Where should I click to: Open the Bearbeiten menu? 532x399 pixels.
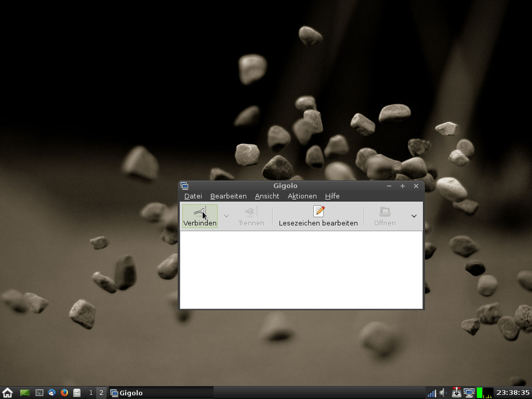pos(229,196)
